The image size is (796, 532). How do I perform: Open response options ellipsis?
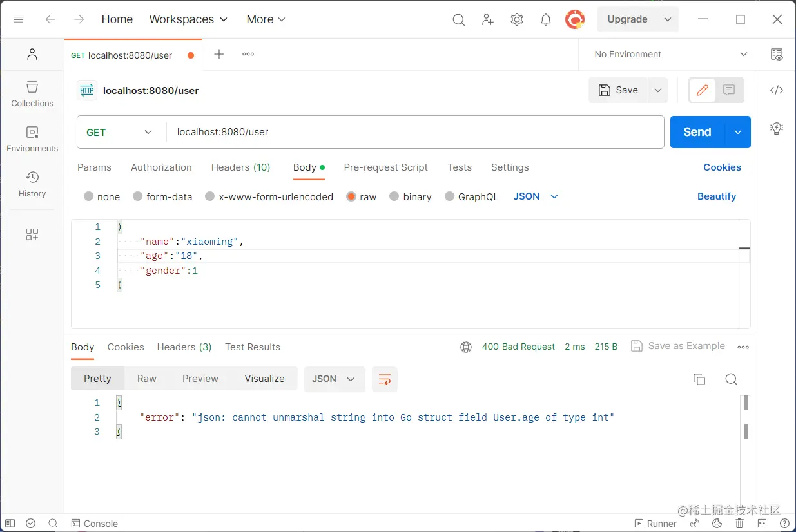(743, 347)
